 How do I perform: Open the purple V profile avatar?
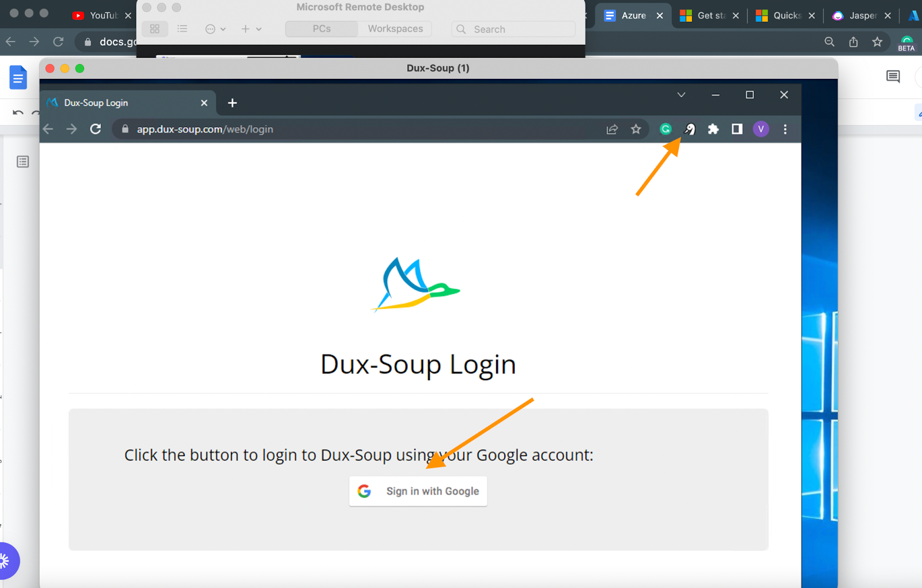coord(761,129)
